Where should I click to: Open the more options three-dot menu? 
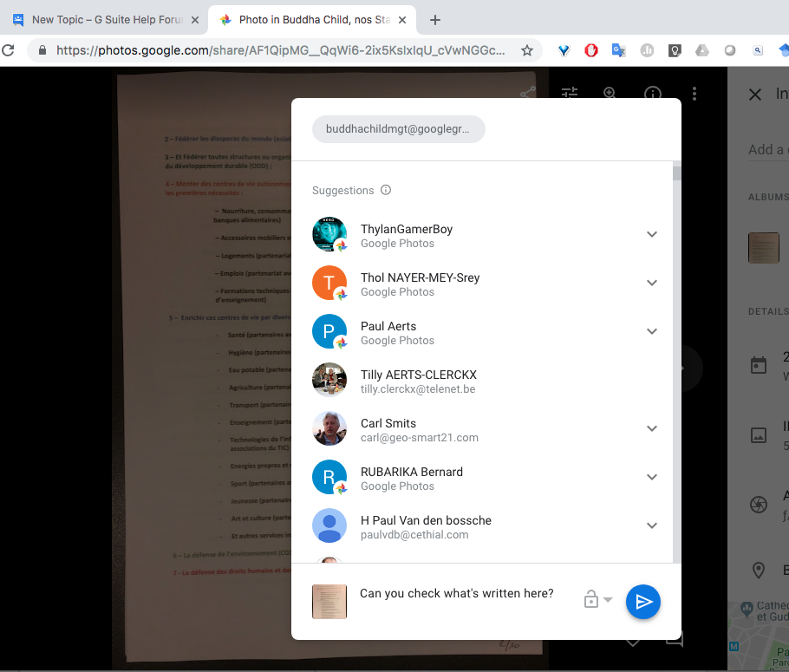[x=694, y=94]
